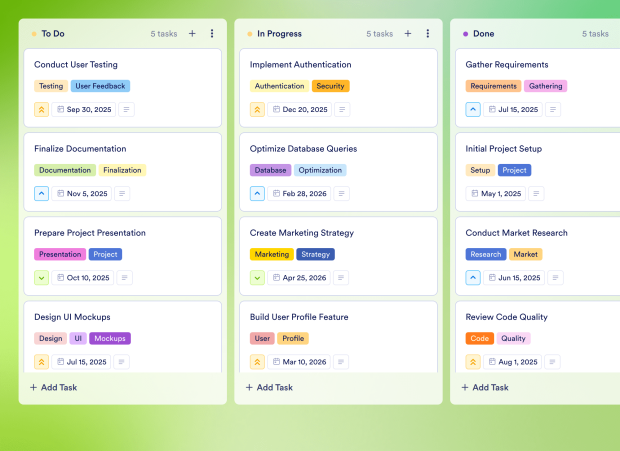Click description icon on Gather Requirements card

coord(558,110)
